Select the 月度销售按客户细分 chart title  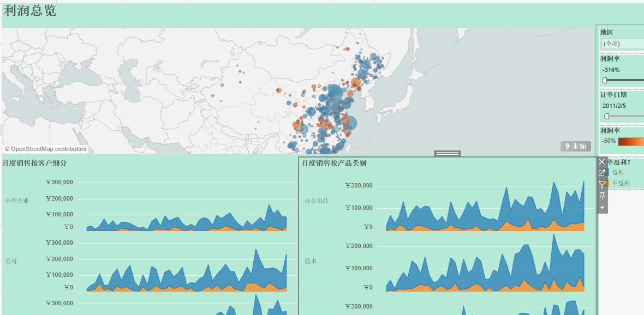pyautogui.click(x=34, y=163)
